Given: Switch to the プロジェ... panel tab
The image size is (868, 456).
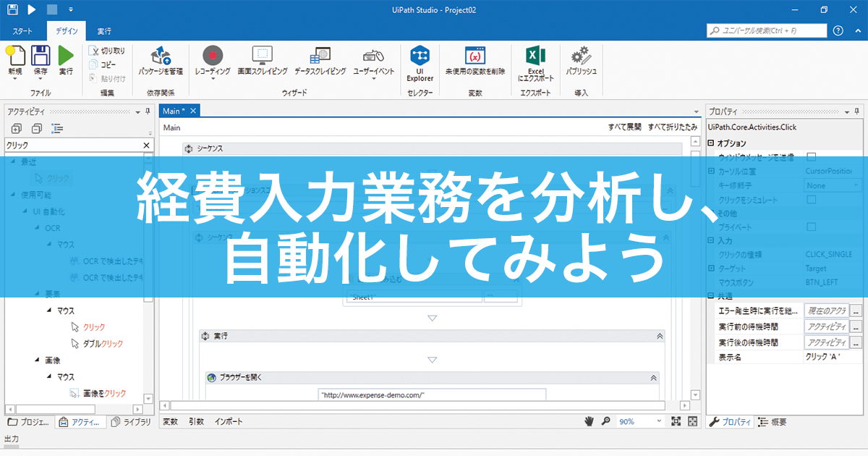Looking at the screenshot, I should click(29, 422).
